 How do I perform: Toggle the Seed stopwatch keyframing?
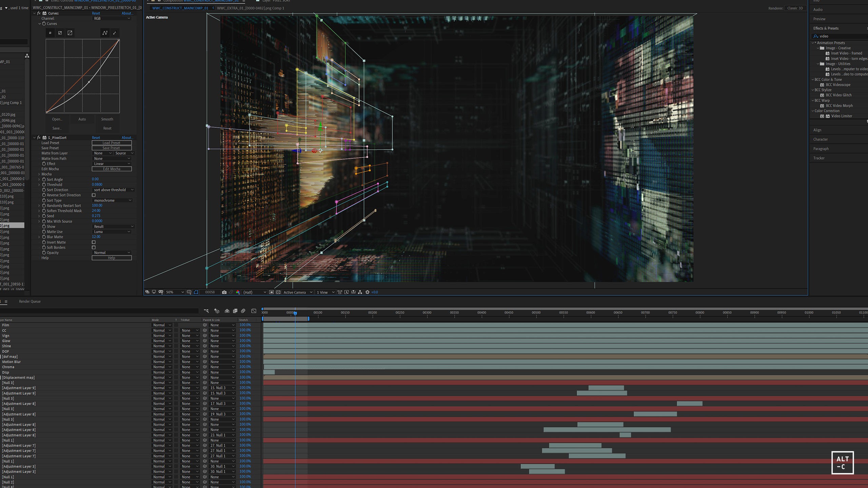pyautogui.click(x=44, y=216)
